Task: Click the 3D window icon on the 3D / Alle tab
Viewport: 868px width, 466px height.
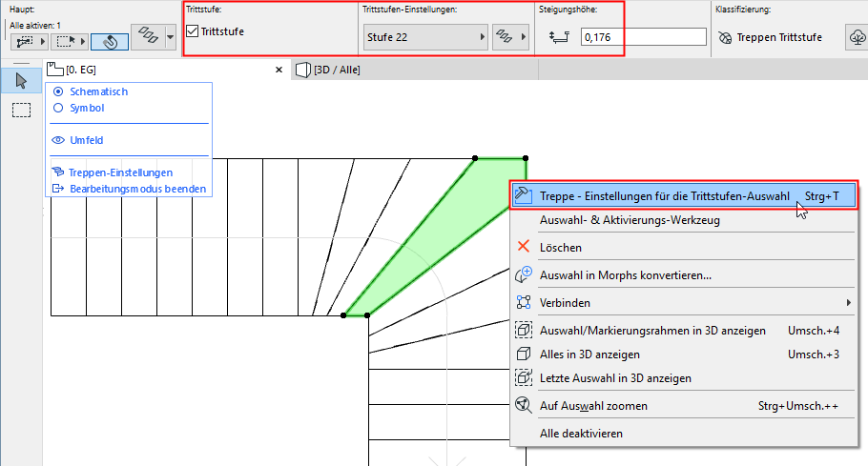Action: pos(302,70)
